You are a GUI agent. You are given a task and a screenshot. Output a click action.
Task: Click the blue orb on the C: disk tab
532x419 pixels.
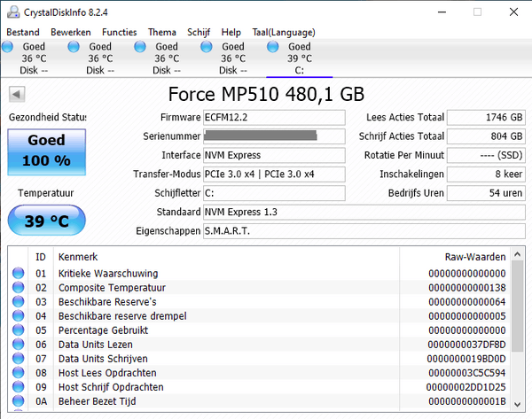click(273, 47)
